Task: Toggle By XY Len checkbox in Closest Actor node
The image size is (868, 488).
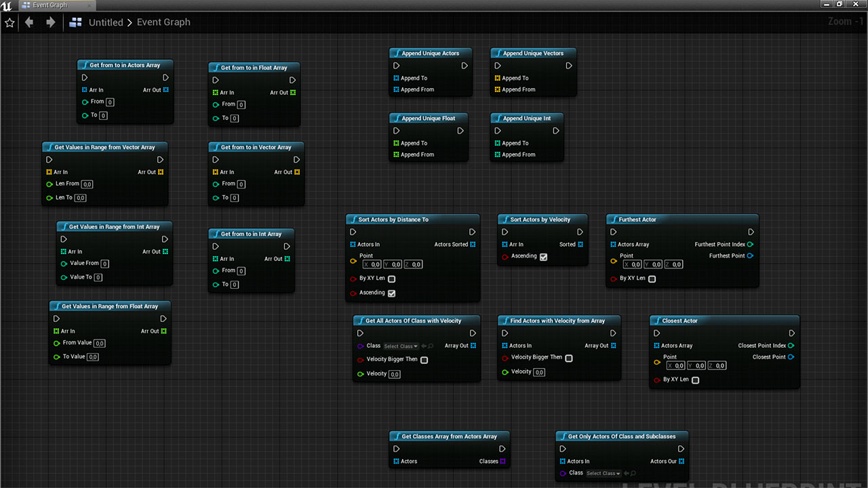Action: (x=696, y=380)
